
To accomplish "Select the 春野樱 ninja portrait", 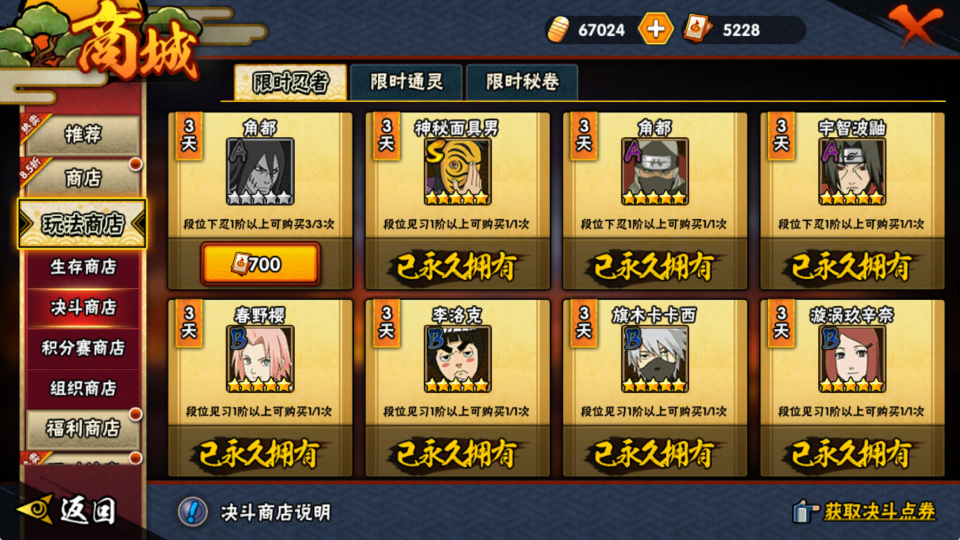I will point(260,359).
